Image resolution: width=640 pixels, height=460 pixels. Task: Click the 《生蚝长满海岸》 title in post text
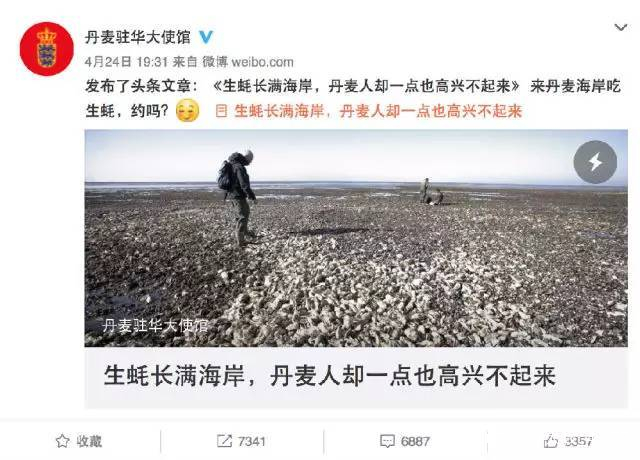(x=367, y=86)
